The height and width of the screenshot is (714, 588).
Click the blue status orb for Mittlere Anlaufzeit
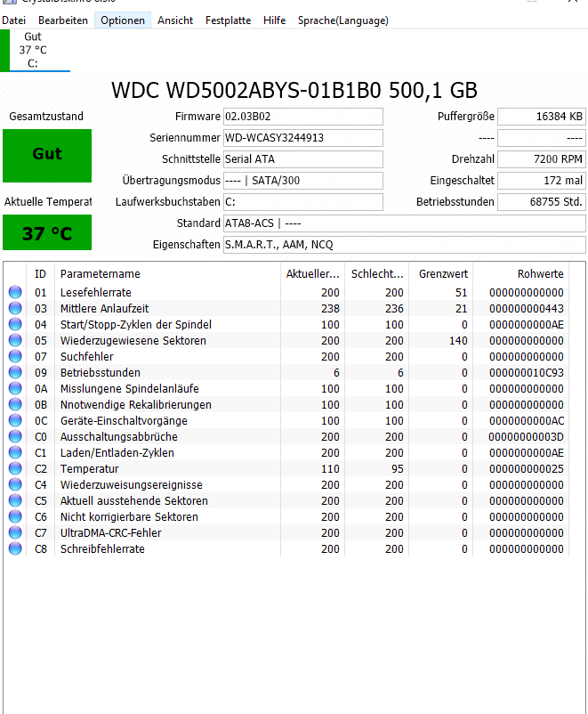(x=15, y=308)
